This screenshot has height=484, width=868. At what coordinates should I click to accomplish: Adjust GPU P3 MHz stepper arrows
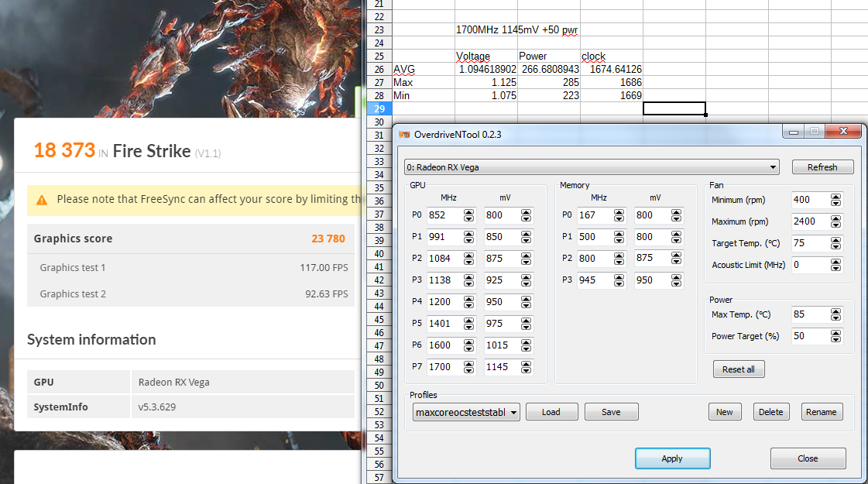pos(469,280)
